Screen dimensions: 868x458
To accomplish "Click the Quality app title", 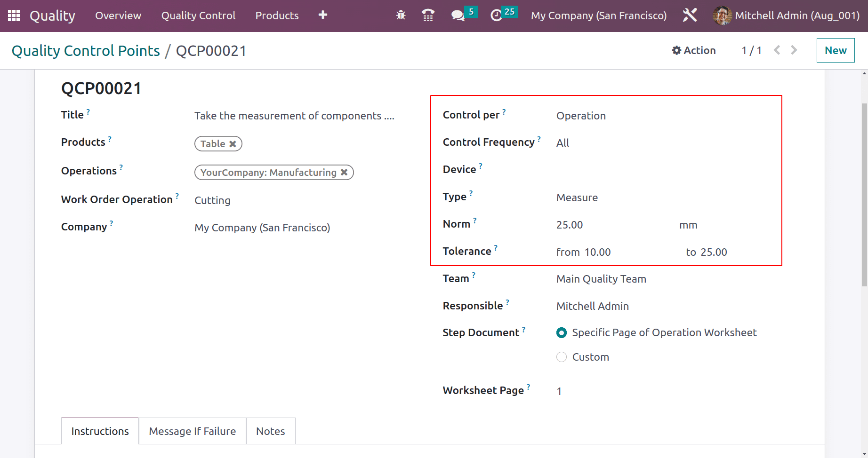I will point(52,16).
